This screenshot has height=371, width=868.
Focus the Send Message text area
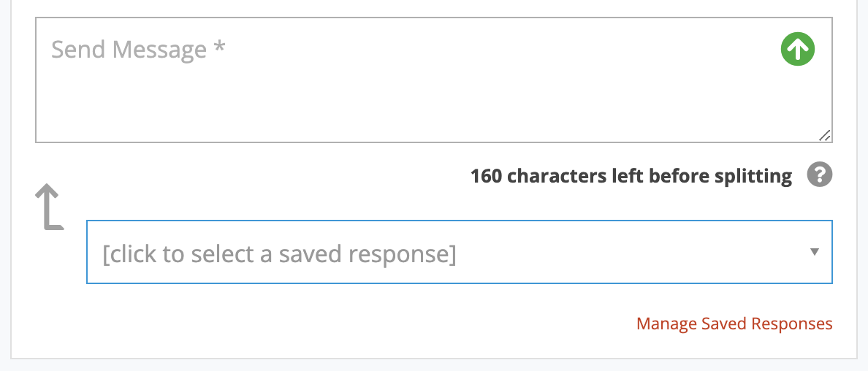pyautogui.click(x=434, y=80)
